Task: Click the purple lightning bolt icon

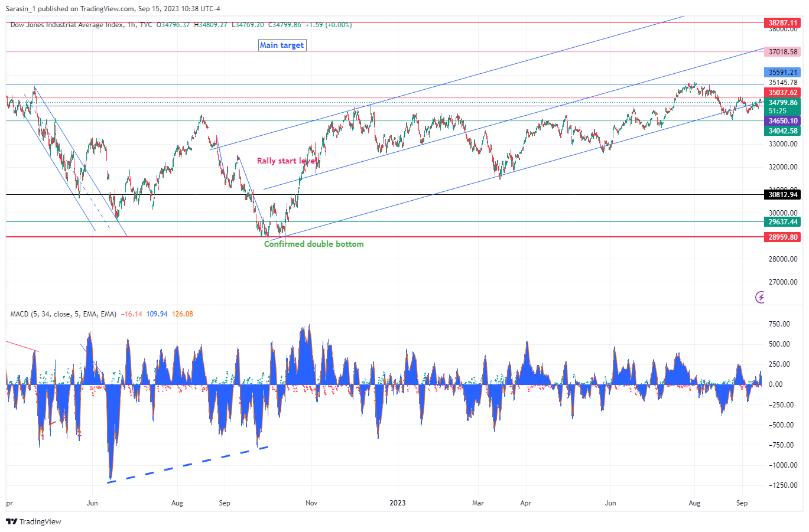Action: (x=761, y=297)
